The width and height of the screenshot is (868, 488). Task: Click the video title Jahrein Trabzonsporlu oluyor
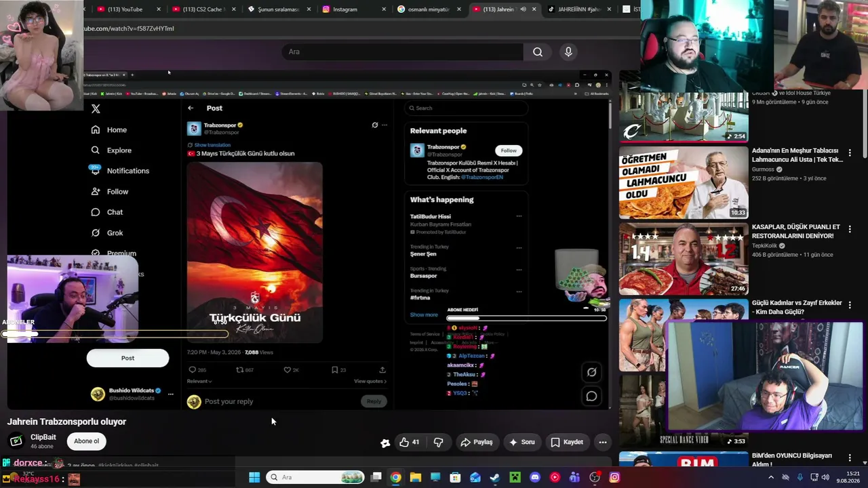66,422
